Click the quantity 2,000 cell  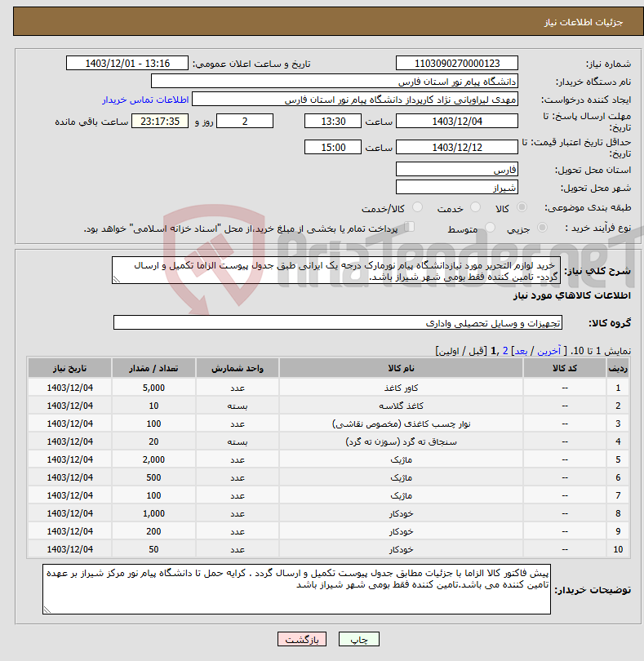click(153, 459)
